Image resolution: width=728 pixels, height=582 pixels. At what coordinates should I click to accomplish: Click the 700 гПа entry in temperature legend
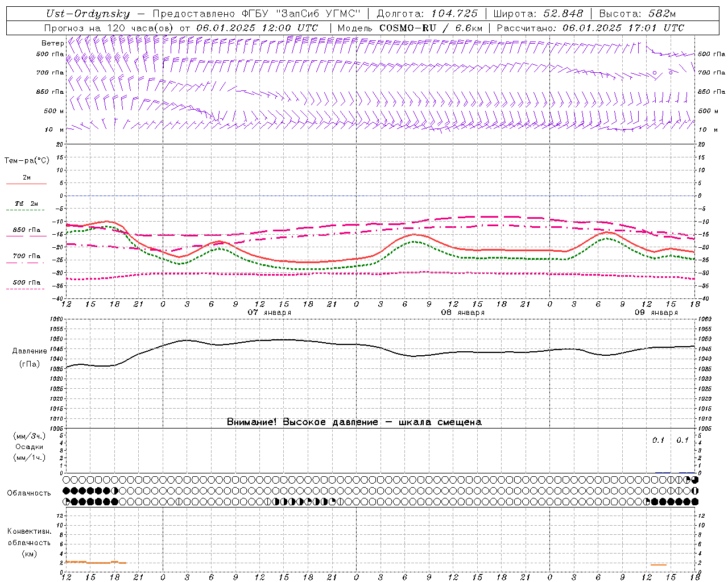[26, 256]
